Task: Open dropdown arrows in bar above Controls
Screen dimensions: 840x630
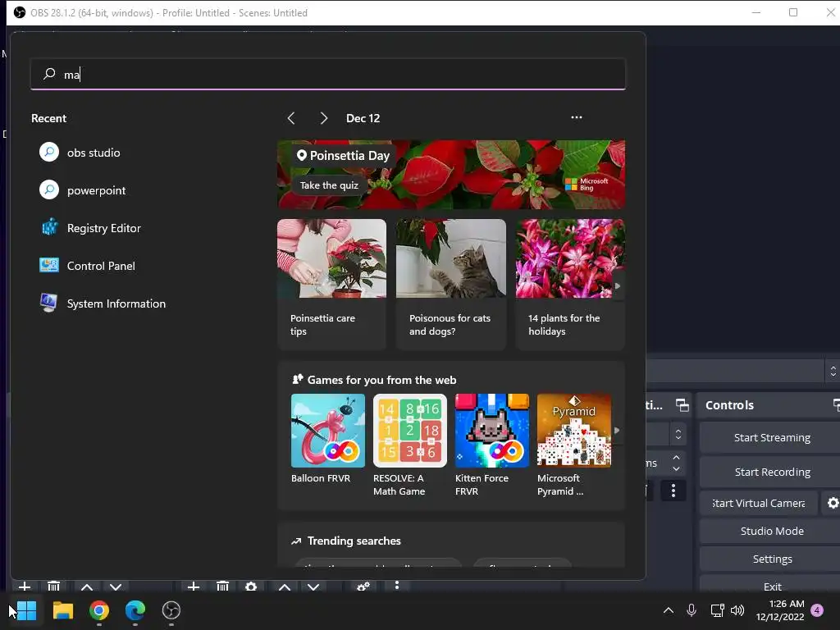Action: (x=833, y=371)
